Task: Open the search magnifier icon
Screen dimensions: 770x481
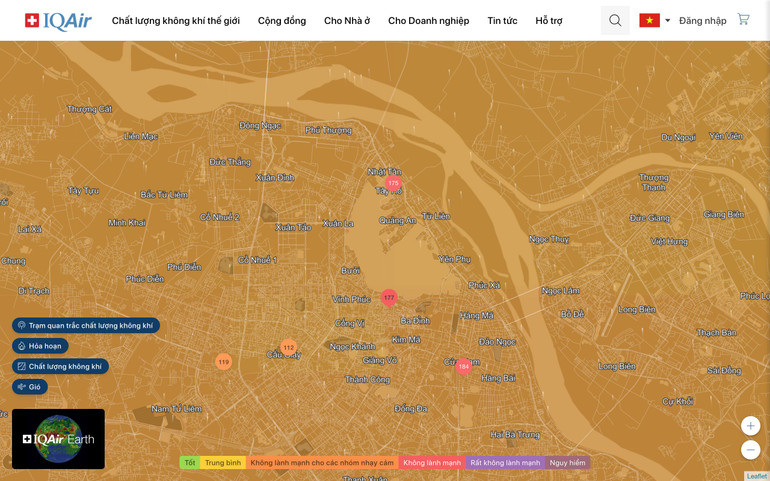Action: pyautogui.click(x=615, y=20)
